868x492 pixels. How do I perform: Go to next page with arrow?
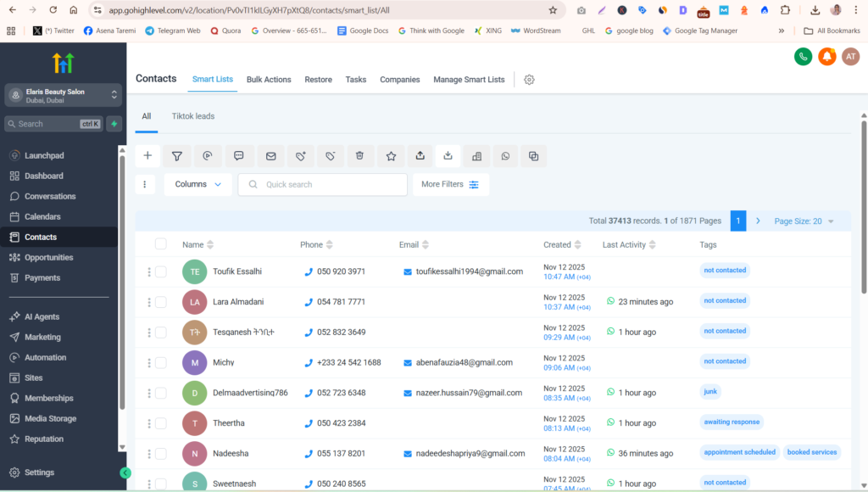[758, 221]
